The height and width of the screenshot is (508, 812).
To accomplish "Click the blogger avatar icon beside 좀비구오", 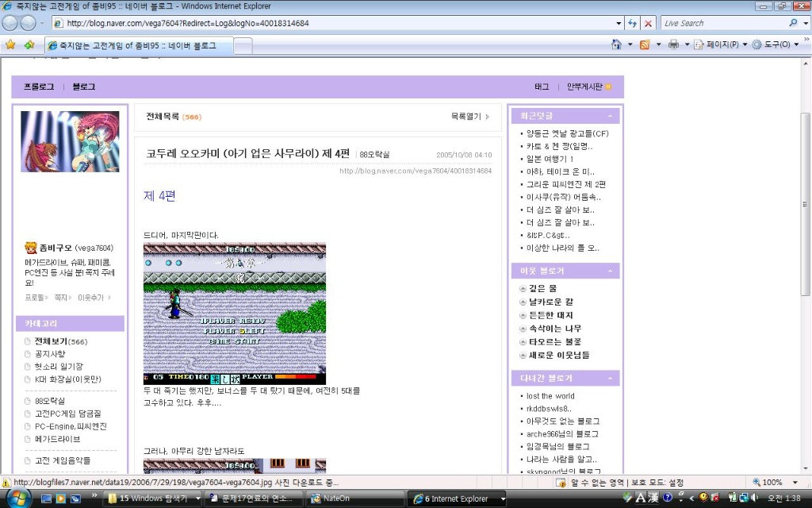I will click(31, 248).
